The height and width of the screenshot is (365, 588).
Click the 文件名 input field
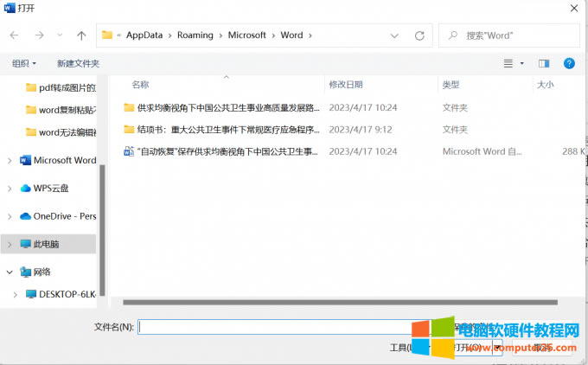coord(277,327)
